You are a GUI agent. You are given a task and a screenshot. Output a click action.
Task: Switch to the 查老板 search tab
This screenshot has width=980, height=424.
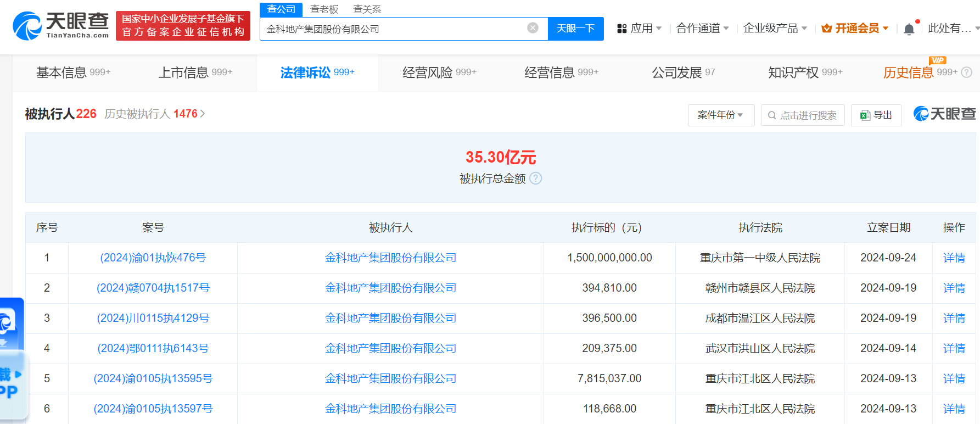324,9
